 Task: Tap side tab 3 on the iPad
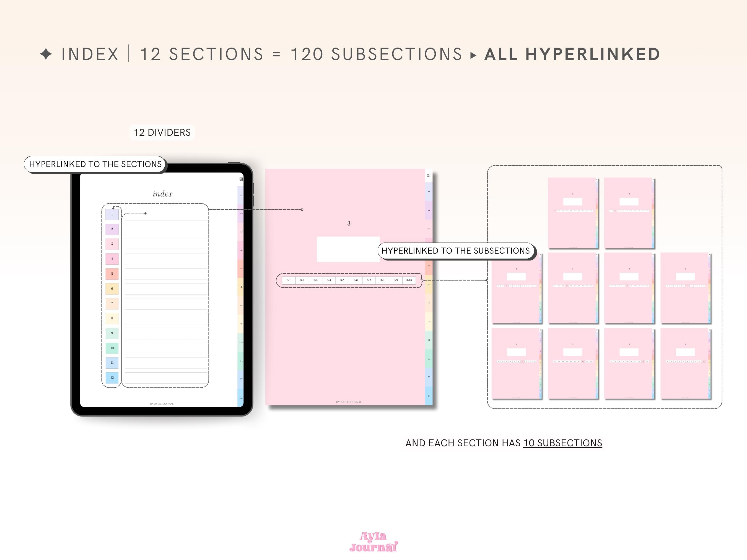pyautogui.click(x=241, y=232)
